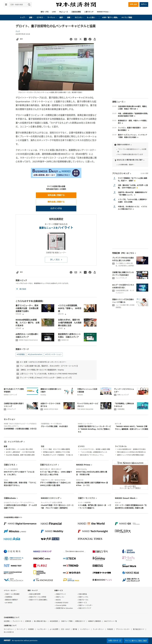
Task: Expand the もっと見る navigation dropdown
Action: [92, 18]
